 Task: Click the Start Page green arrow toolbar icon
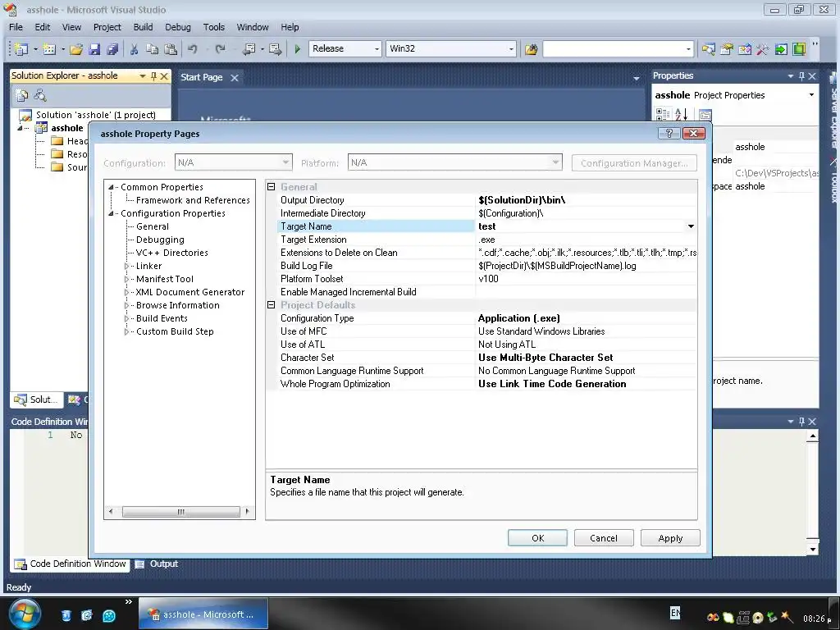[781, 49]
